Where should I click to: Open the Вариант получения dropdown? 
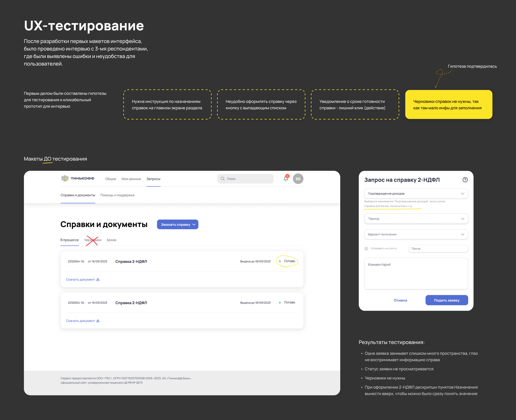416,234
